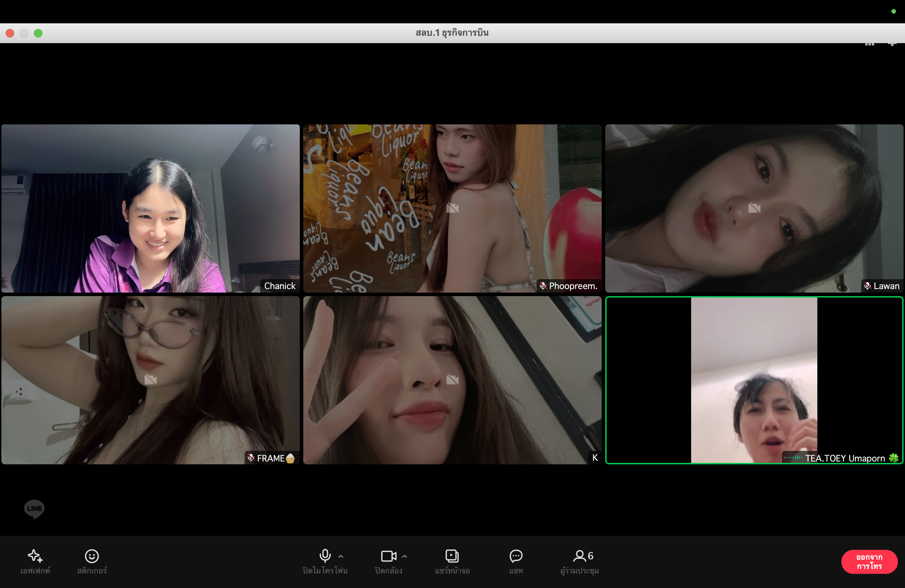The image size is (905, 588).
Task: Leave the call with ออกจากการโทร
Action: [869, 561]
